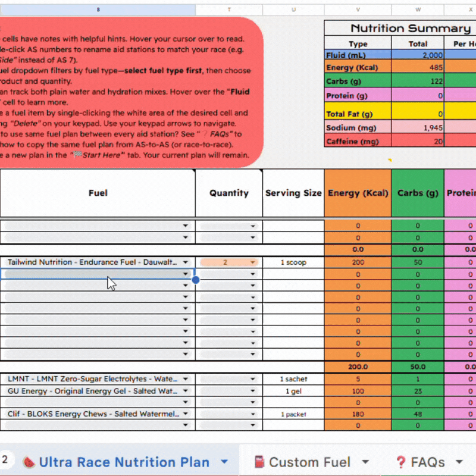Switch to the FAQs sheet tab
Screen dimensions: 476x476
pyautogui.click(x=427, y=462)
